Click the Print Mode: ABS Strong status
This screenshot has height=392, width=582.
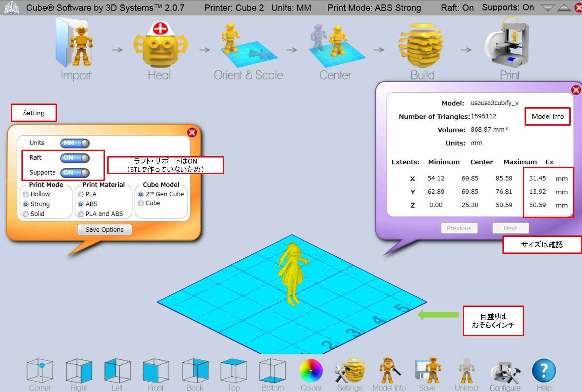tap(374, 8)
